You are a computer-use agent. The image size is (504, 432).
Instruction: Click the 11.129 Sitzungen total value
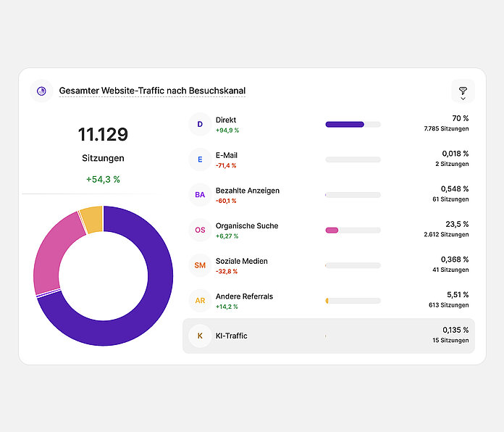coord(103,135)
